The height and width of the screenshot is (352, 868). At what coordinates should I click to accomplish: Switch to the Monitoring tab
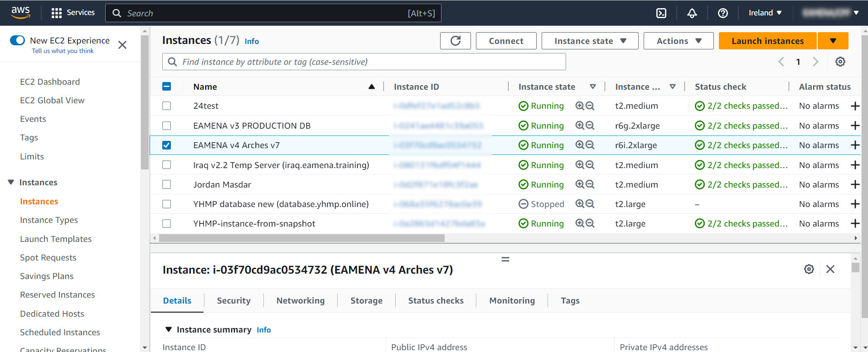[512, 300]
